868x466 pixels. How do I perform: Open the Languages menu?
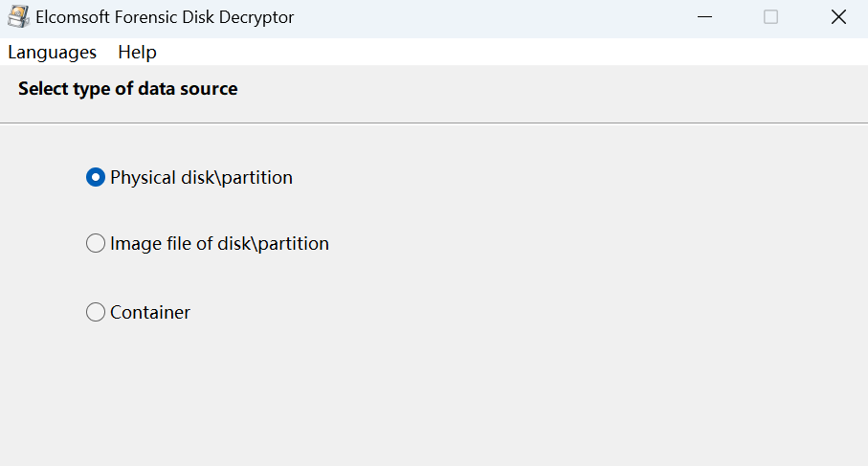52,52
